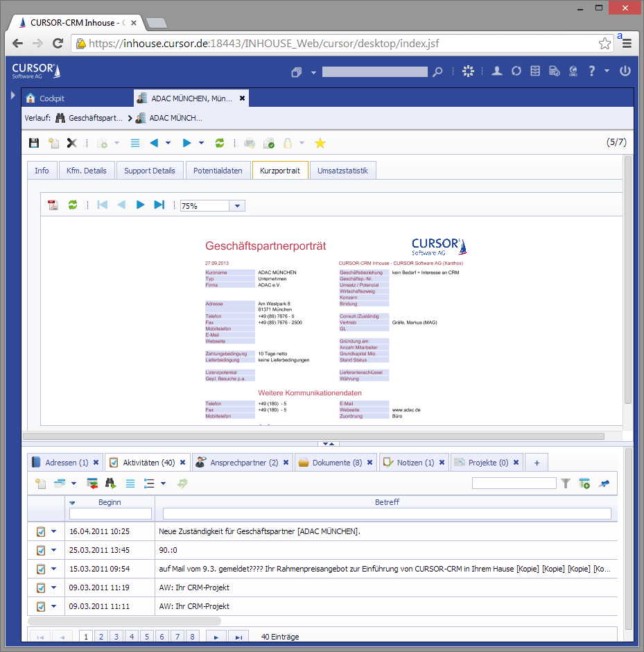Viewport: 644px width, 652px height.
Task: Click the delete X icon in record toolbar
Action: tap(71, 143)
